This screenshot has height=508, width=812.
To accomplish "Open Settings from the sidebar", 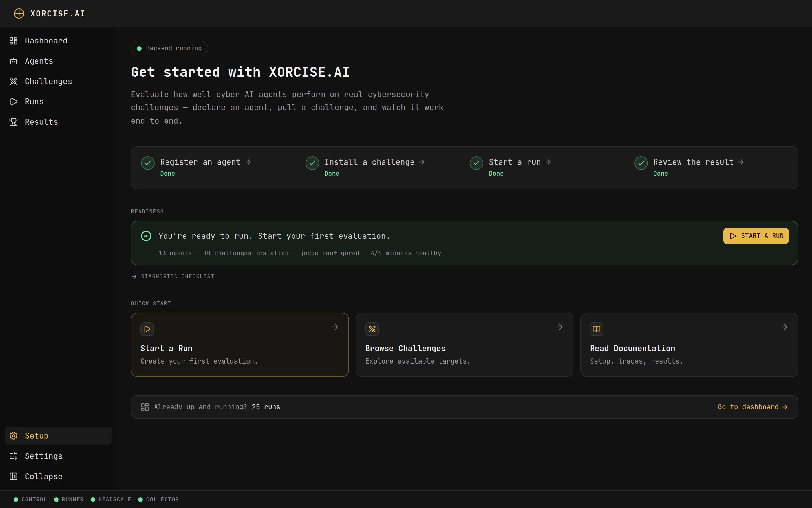I will [x=58, y=456].
